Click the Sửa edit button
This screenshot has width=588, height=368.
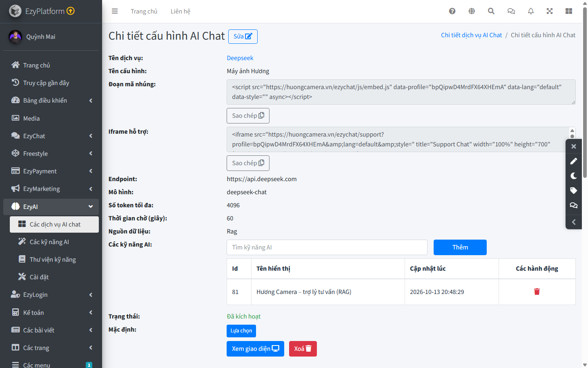pyautogui.click(x=243, y=36)
